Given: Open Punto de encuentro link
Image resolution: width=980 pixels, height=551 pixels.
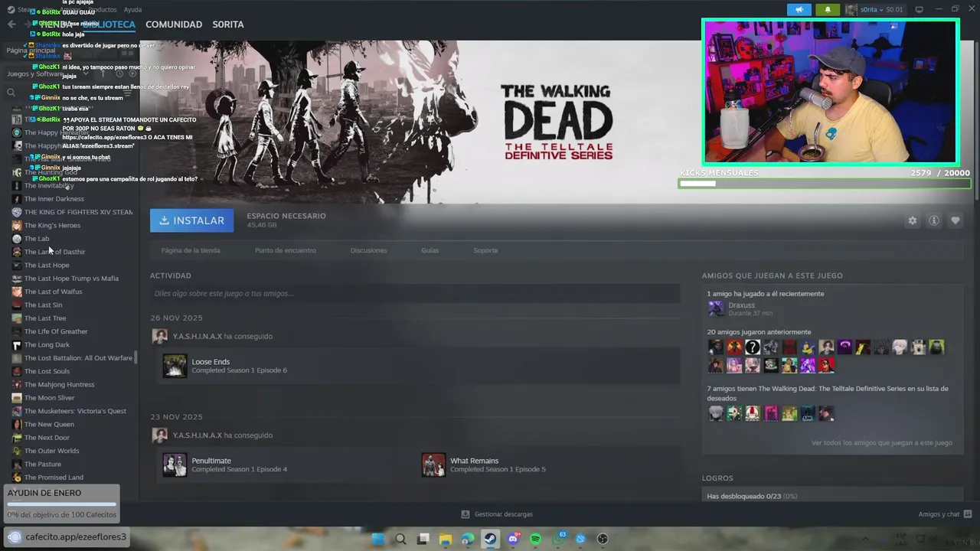Looking at the screenshot, I should tap(285, 250).
